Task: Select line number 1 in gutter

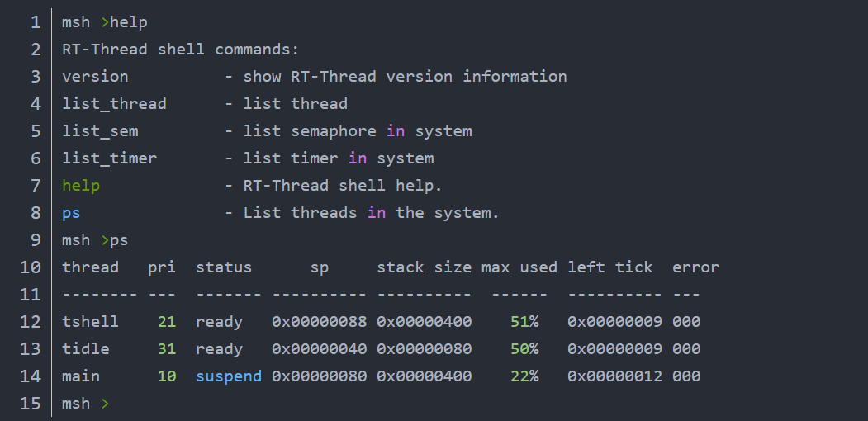Action: point(36,22)
